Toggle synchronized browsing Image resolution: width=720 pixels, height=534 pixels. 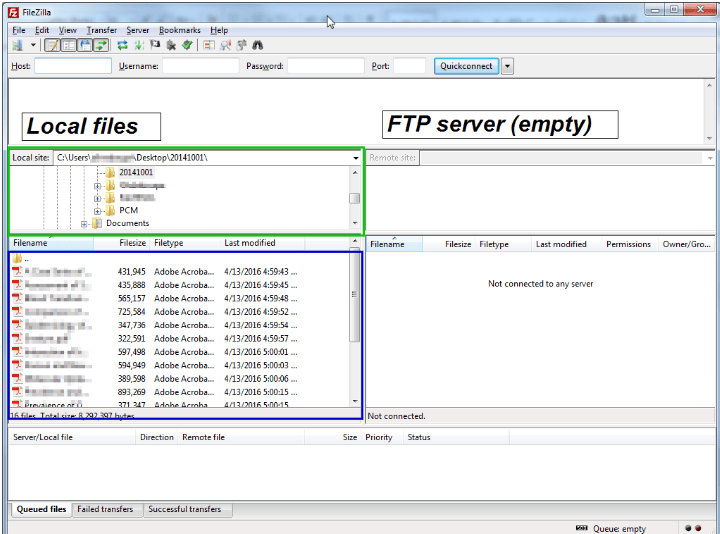click(x=242, y=45)
